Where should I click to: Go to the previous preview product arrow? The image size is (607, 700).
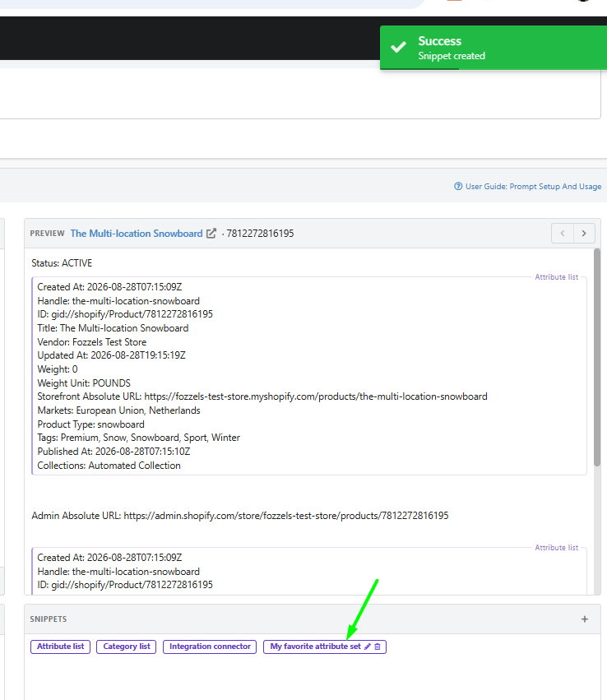coord(563,234)
